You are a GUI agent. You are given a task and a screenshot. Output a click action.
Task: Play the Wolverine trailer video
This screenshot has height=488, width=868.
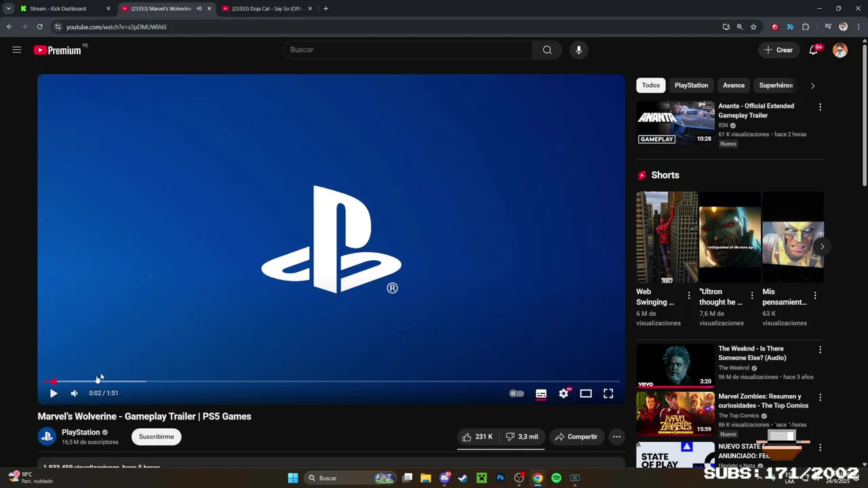54,393
